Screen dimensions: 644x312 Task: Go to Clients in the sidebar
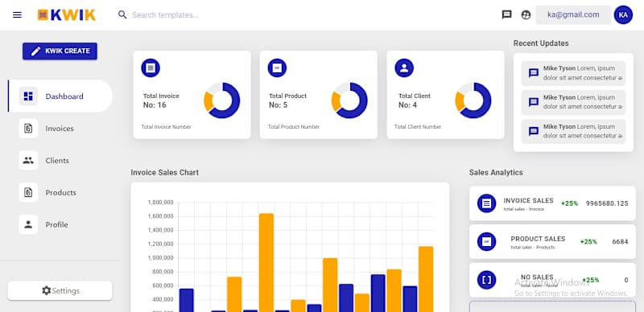(60, 161)
